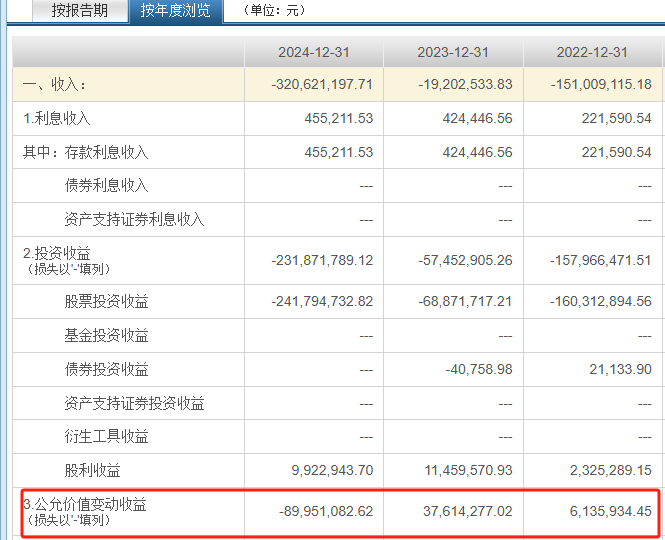This screenshot has width=665, height=540.
Task: Click the 债券利息收入 row label
Action: click(106, 186)
